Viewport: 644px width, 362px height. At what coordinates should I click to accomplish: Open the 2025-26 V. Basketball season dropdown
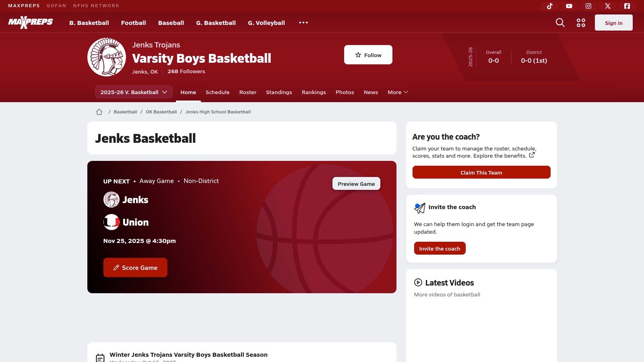(x=134, y=92)
